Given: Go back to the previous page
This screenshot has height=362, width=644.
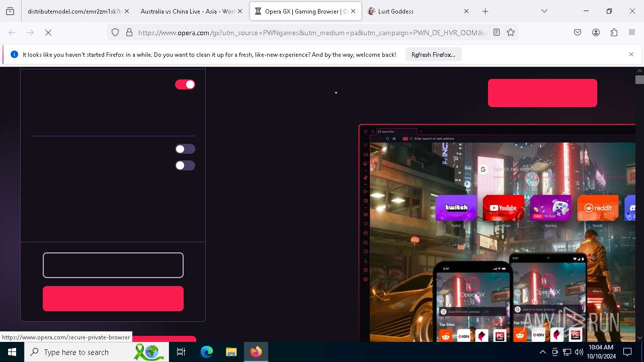Looking at the screenshot, I should (x=12, y=32).
